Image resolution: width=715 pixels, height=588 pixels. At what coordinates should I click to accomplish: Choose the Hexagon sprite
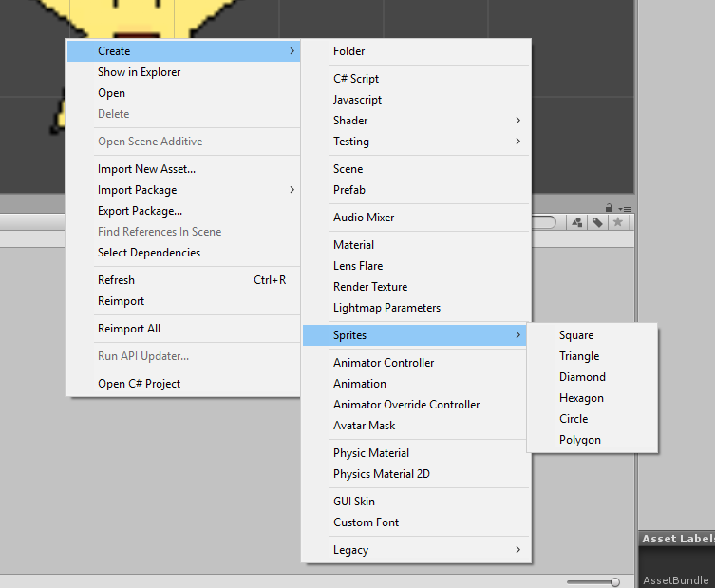point(592,398)
